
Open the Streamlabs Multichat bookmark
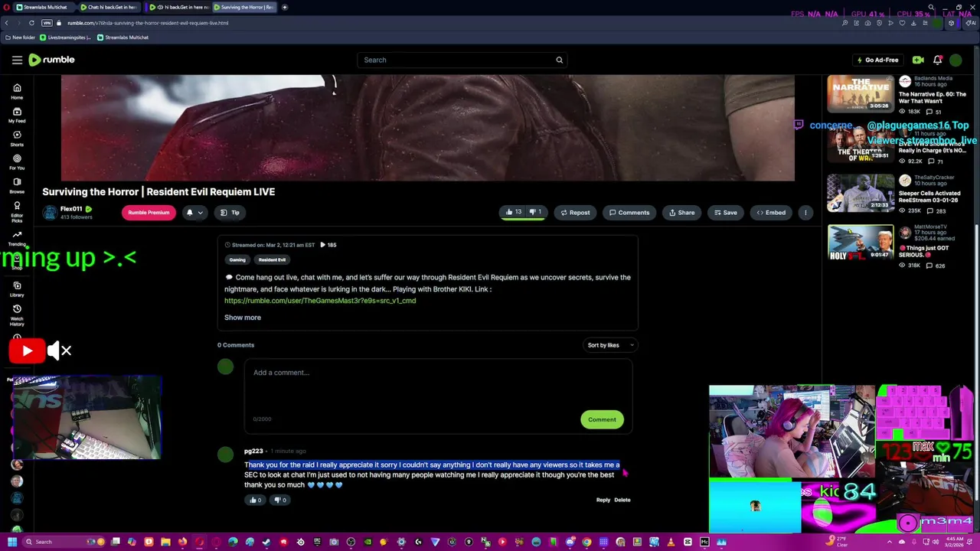pyautogui.click(x=122, y=37)
